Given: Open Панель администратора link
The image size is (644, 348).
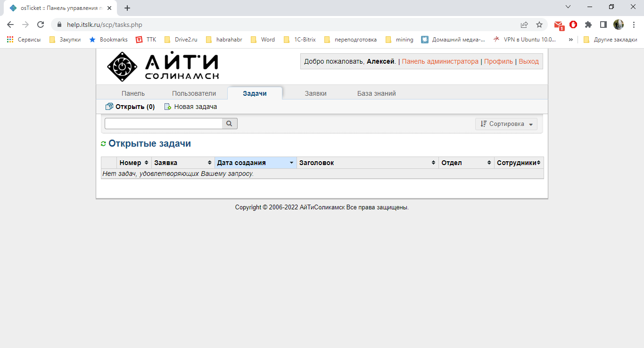Looking at the screenshot, I should pyautogui.click(x=440, y=61).
